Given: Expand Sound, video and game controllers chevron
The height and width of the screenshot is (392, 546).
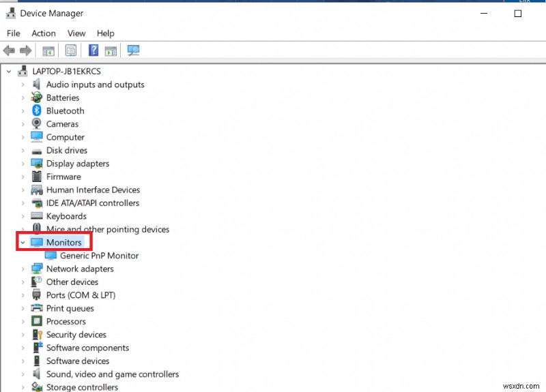Looking at the screenshot, I should [23, 374].
